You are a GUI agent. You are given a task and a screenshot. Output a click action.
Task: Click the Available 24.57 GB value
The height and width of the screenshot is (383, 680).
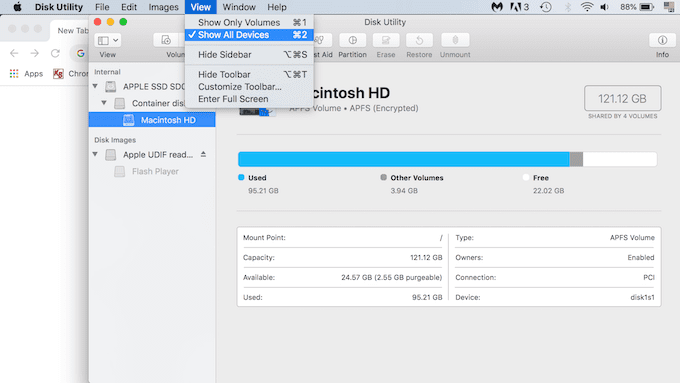tap(391, 277)
